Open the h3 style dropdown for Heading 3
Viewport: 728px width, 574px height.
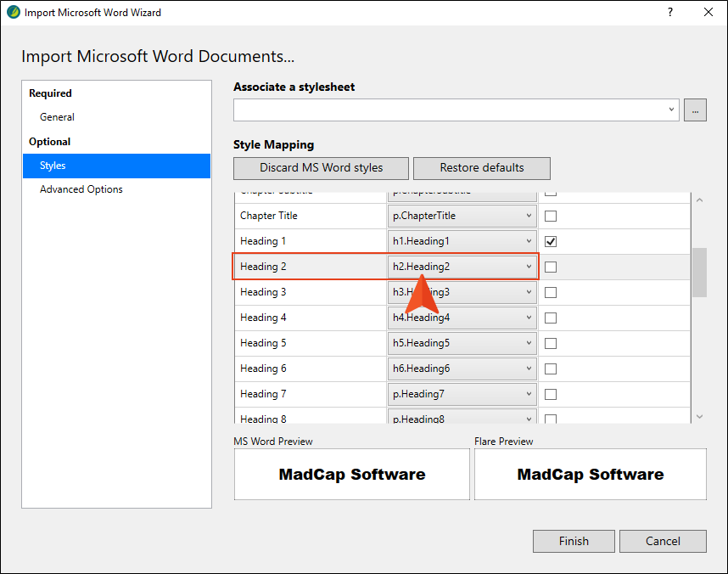pyautogui.click(x=462, y=292)
